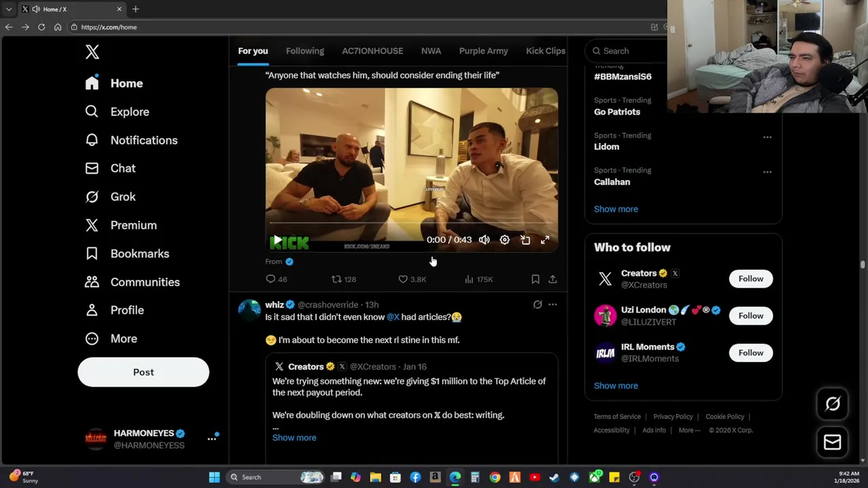
Task: Open File Explorer from taskbar
Action: pos(375,477)
